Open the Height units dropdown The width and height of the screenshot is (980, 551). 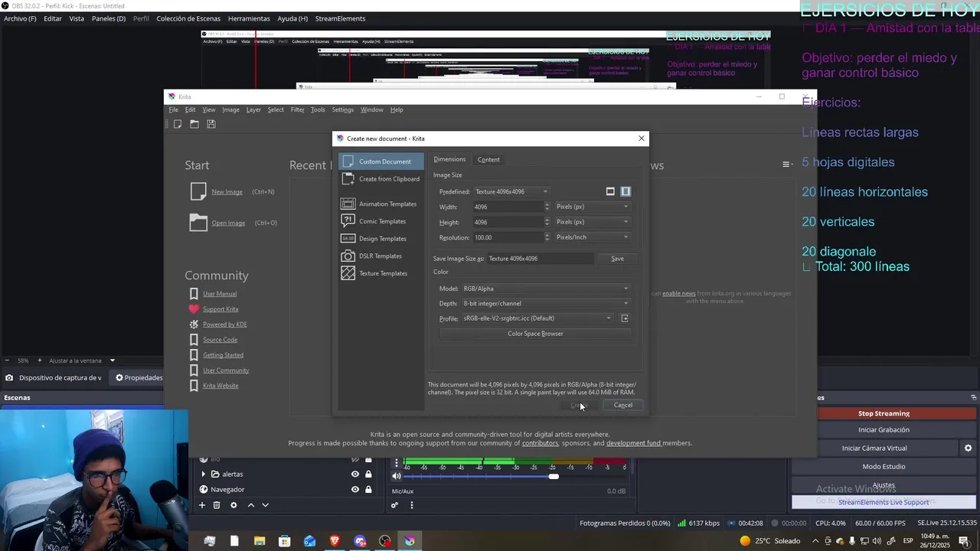593,222
